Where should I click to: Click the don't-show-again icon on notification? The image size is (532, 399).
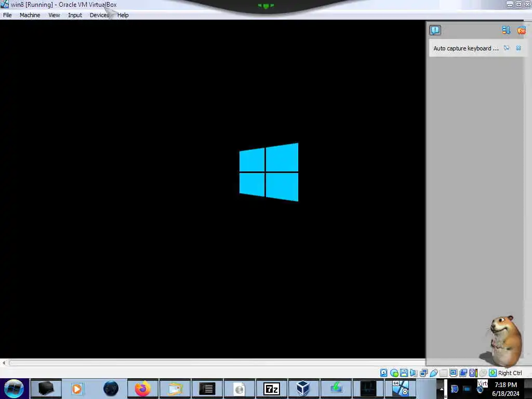[507, 48]
